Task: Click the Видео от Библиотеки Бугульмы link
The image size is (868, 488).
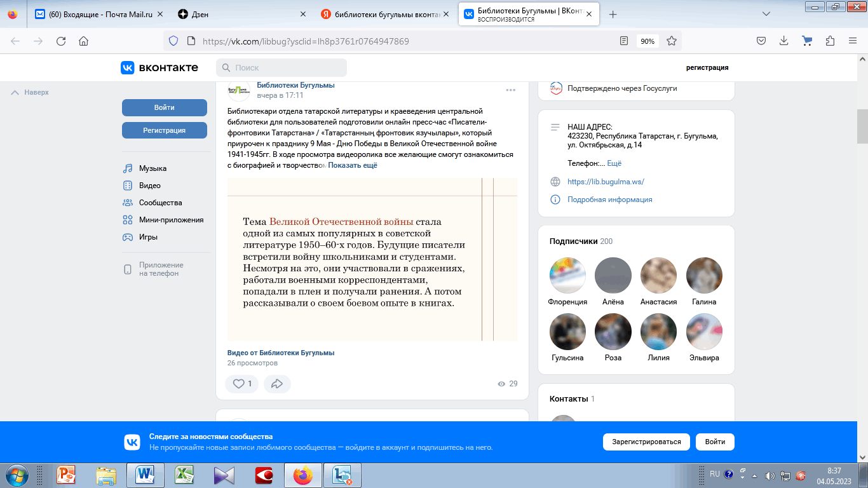Action: [x=281, y=353]
